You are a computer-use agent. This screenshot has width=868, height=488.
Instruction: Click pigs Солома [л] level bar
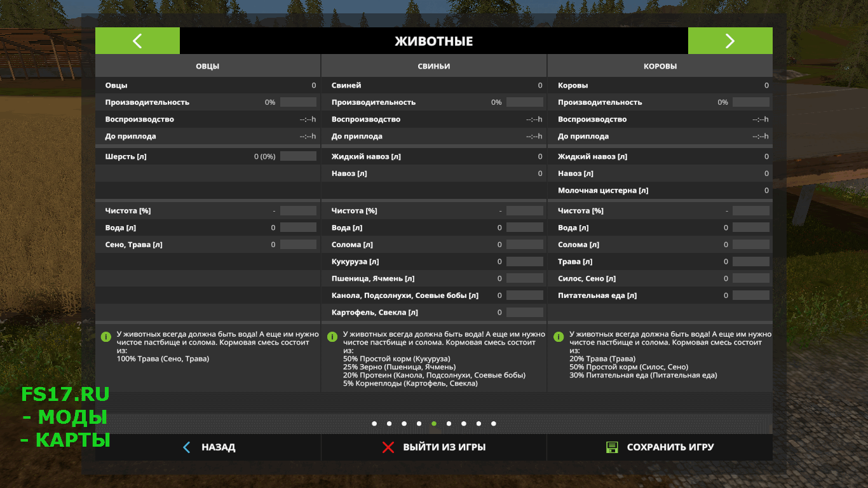(x=525, y=245)
